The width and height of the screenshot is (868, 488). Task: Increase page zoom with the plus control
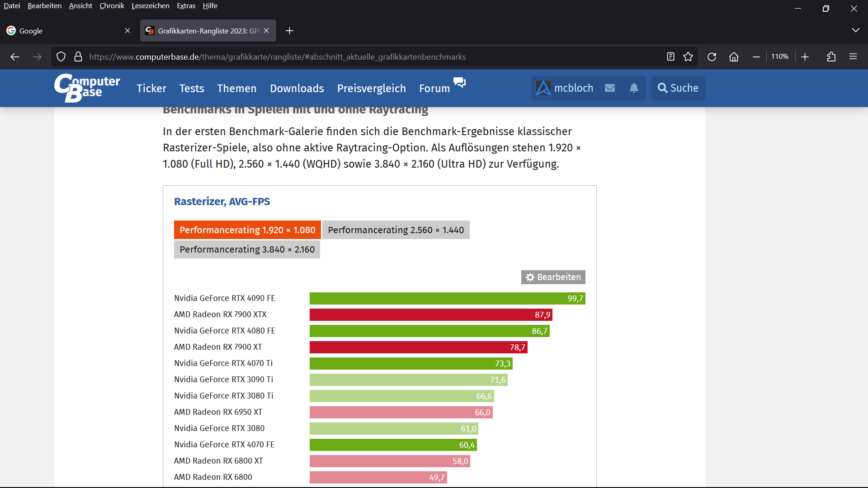click(805, 56)
